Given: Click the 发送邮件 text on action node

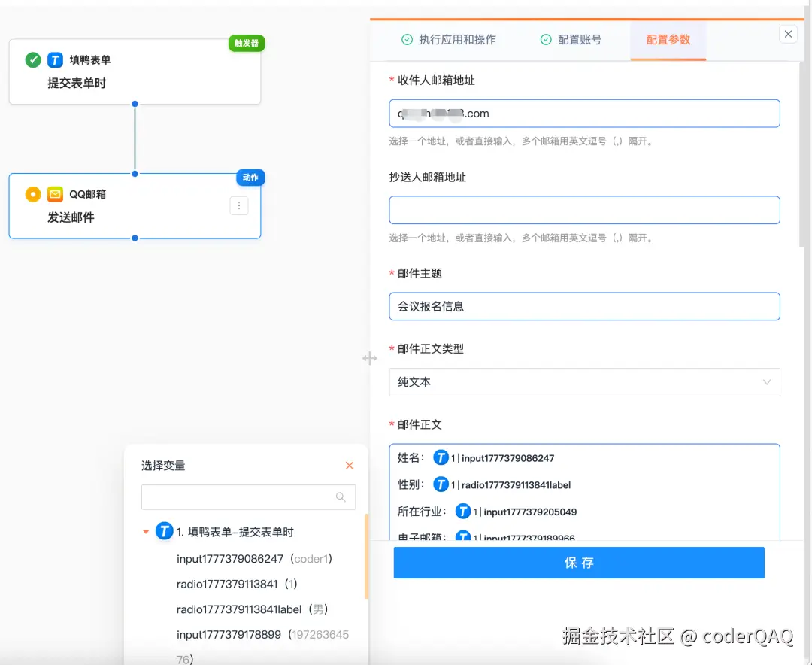Looking at the screenshot, I should click(x=71, y=217).
